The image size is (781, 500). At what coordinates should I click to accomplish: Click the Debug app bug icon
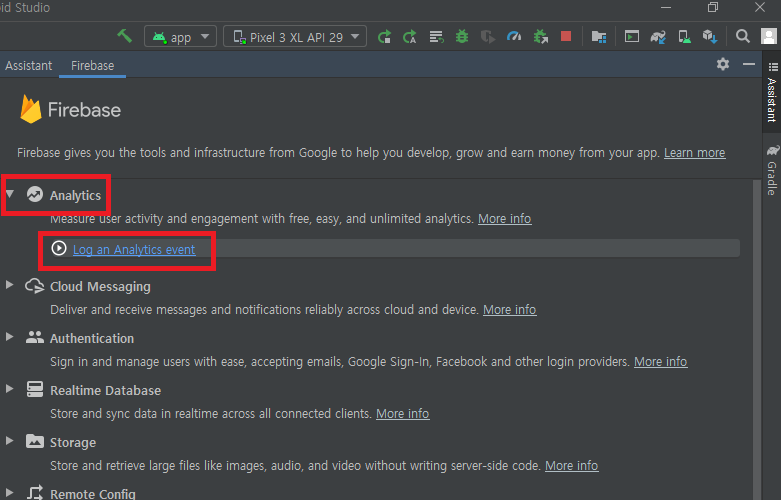point(462,36)
